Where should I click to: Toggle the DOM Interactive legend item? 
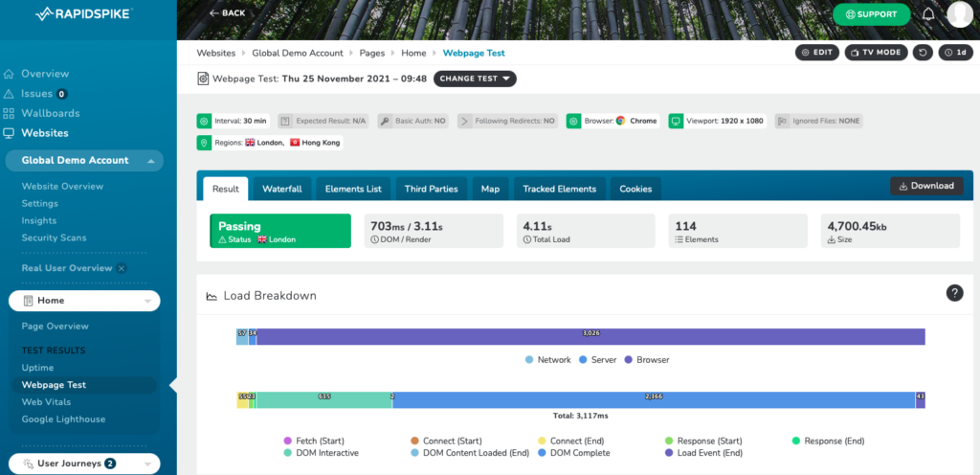point(321,453)
